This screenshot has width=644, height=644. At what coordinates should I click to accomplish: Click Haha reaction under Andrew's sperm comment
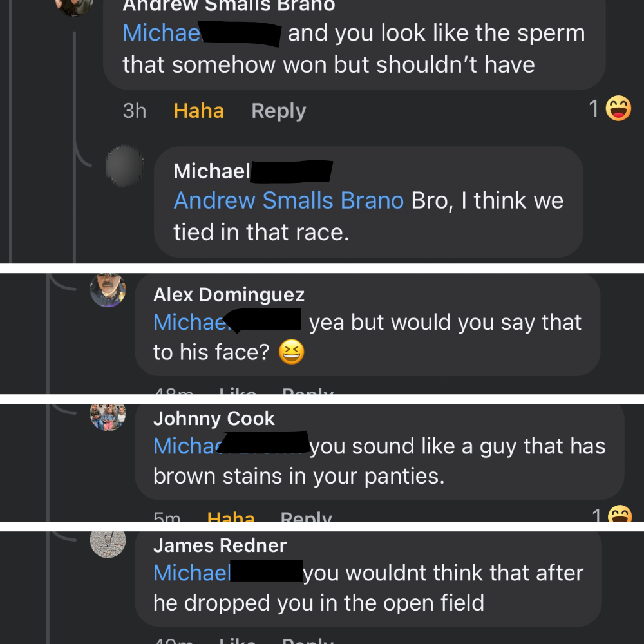198,111
